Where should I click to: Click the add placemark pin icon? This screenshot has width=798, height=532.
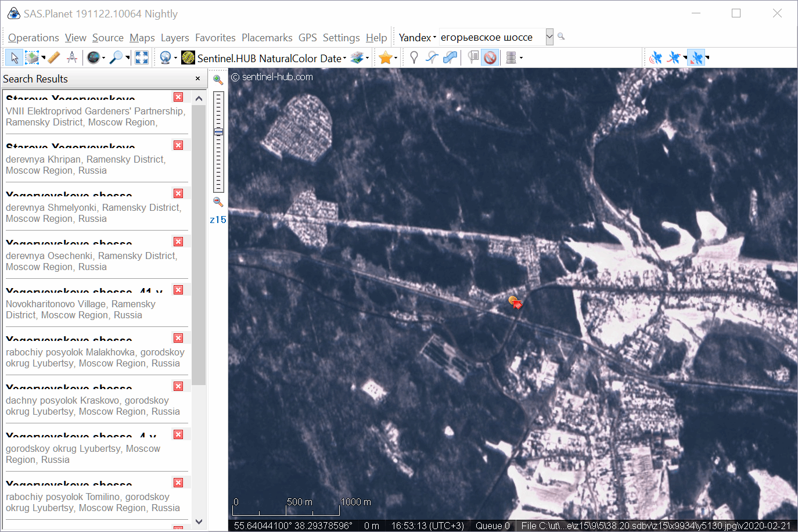coord(414,57)
